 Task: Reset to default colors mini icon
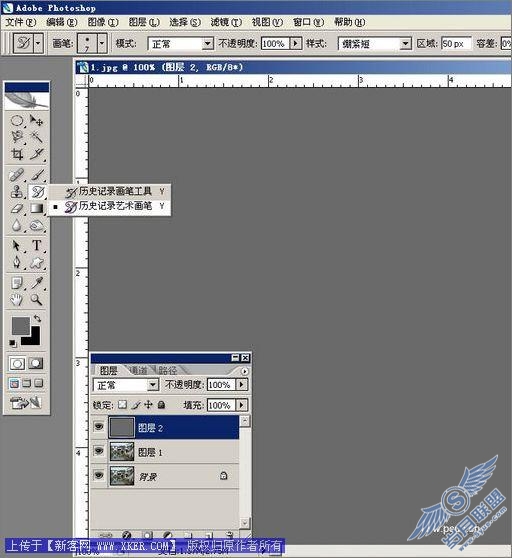coord(12,343)
